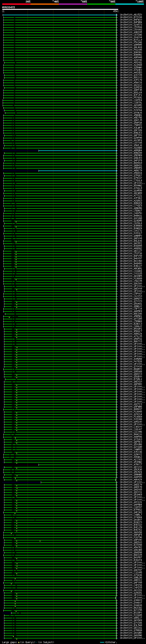Image resolution: width=146 pixels, height=644 pixels.
Task: Click the short cyan bar for UniRef100_A8MQR4
Action: pos(78,151)
